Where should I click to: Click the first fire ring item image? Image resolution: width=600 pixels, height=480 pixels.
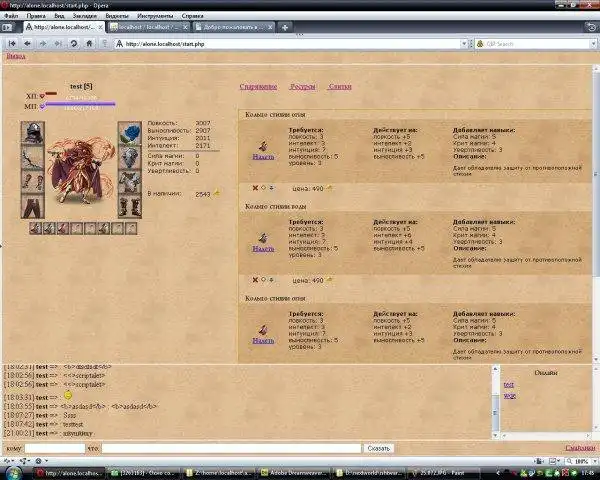263,145
